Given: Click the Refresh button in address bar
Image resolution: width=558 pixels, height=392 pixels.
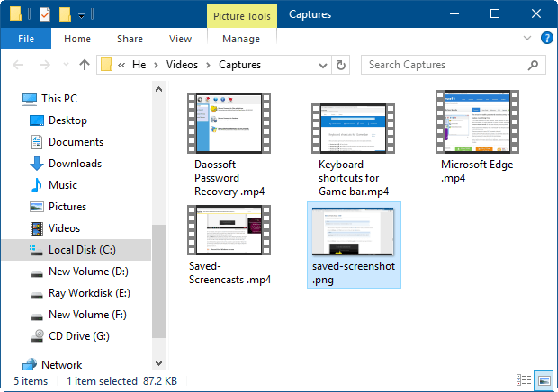Looking at the screenshot, I should 340,65.
